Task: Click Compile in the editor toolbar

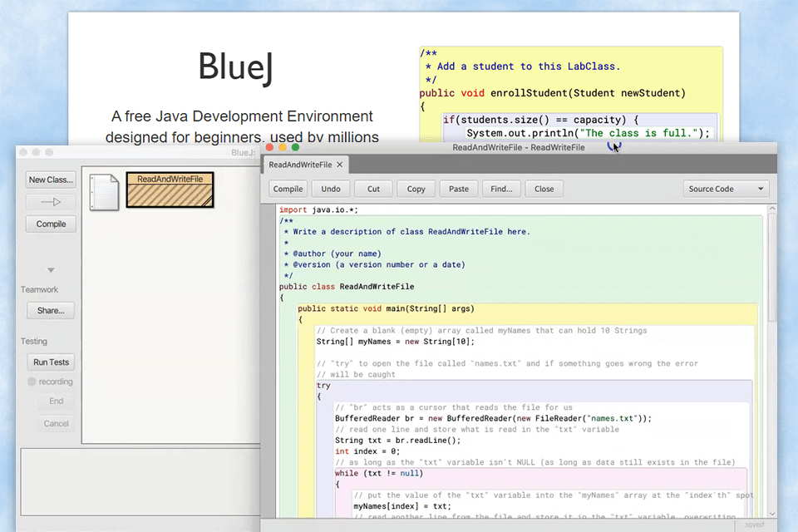Action: [x=288, y=189]
